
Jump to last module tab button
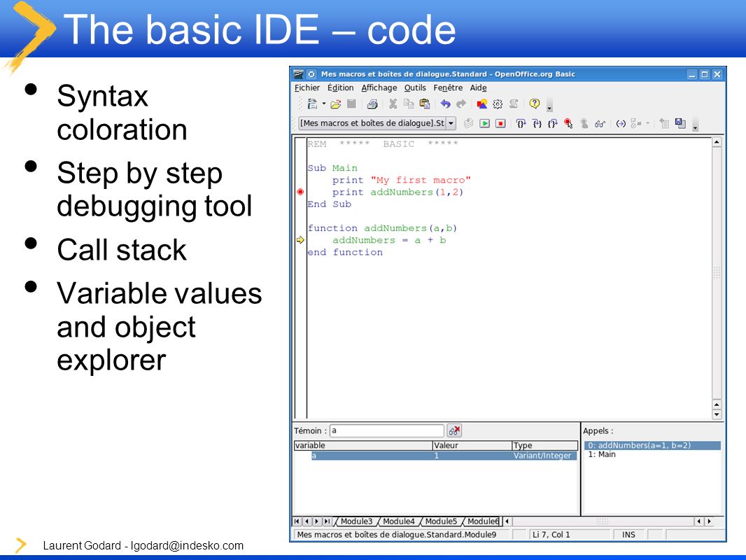coord(327,521)
